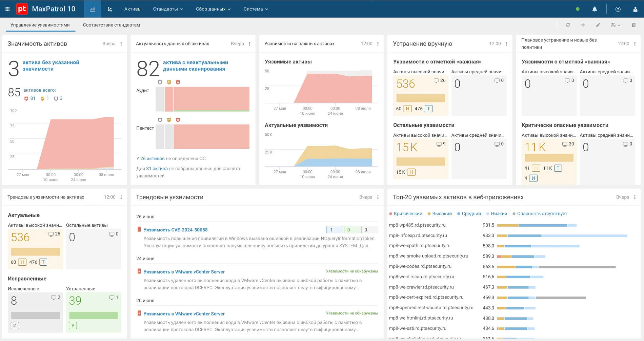Edit the dashboard using the pencil icon
Image resolution: width=644 pixels, height=341 pixels.
[x=598, y=25]
